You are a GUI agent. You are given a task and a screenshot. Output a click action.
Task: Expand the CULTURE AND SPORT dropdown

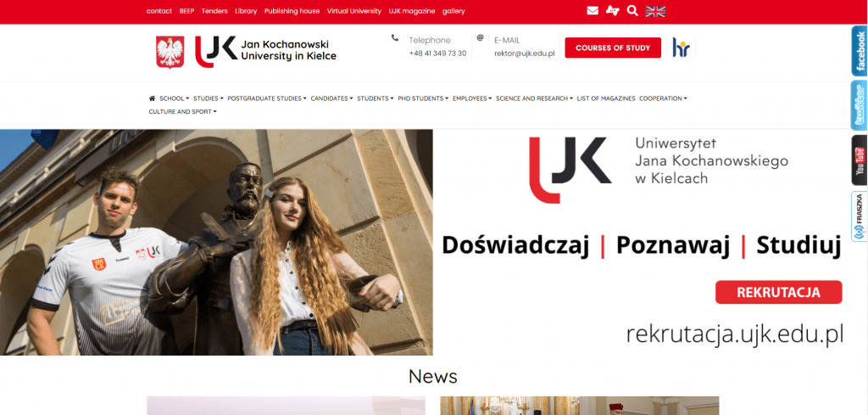(x=183, y=111)
